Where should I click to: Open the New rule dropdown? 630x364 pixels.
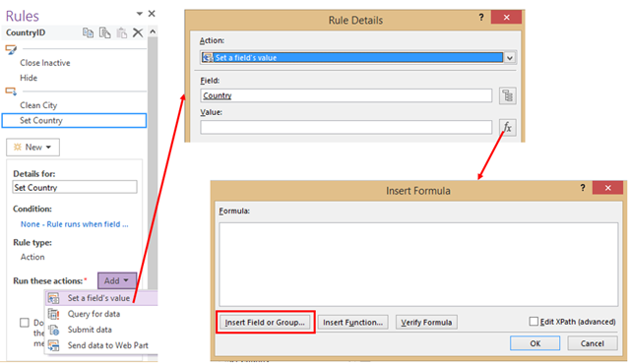pos(32,148)
